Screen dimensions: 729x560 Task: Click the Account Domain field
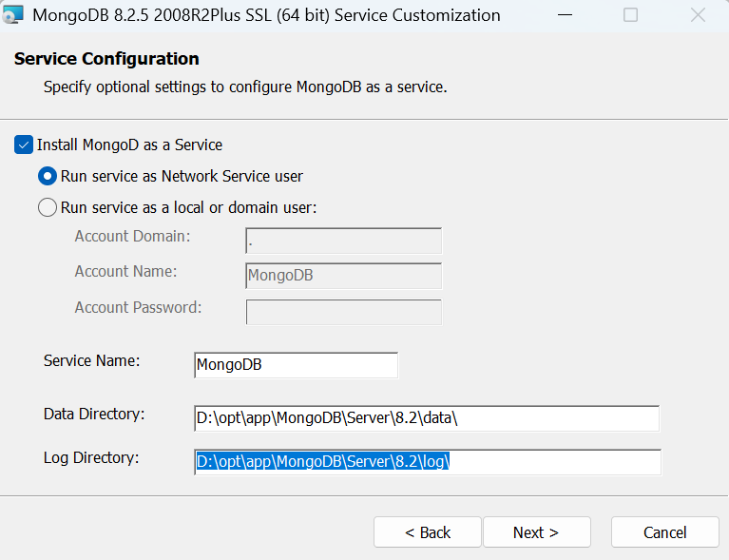click(x=343, y=241)
